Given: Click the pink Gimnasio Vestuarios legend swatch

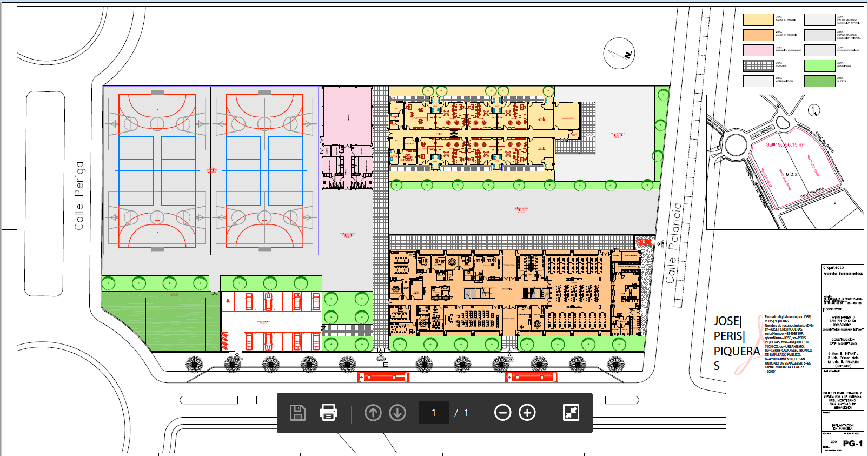Looking at the screenshot, I should (758, 50).
